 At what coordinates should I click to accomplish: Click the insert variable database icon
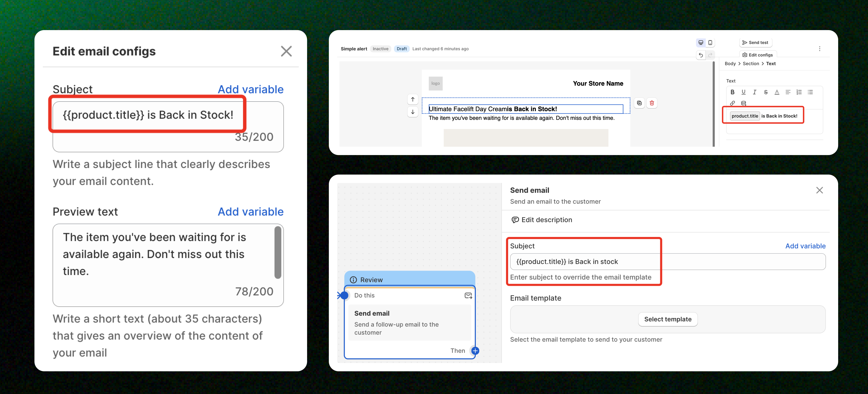pyautogui.click(x=743, y=103)
